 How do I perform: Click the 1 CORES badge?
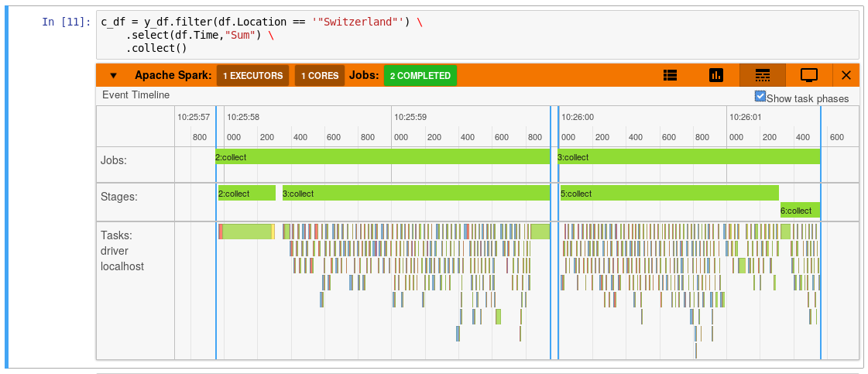click(320, 76)
